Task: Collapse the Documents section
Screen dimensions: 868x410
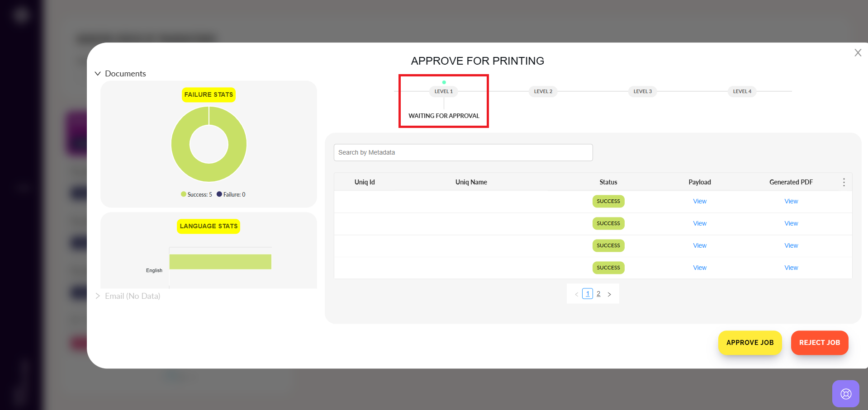Action: coord(98,74)
